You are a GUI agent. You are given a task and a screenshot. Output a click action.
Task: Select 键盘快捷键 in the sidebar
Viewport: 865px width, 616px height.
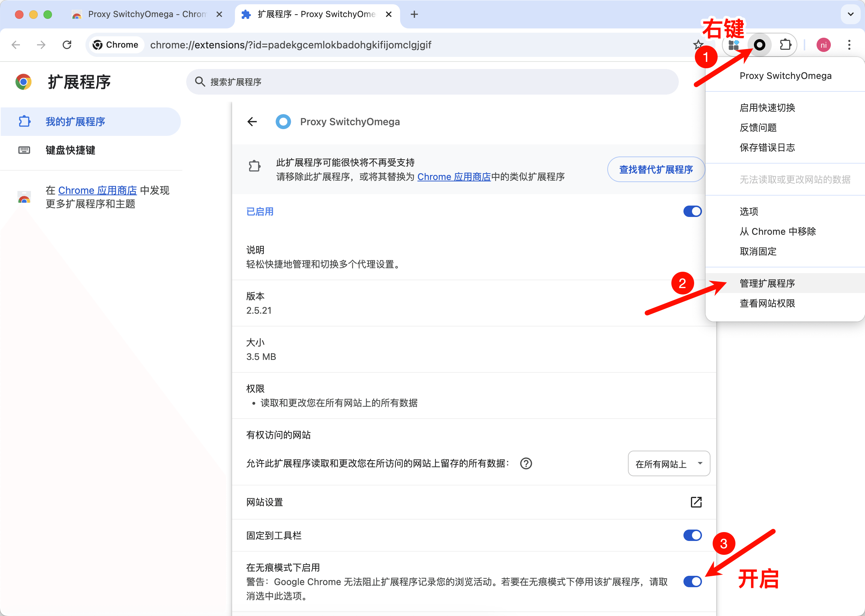point(70,150)
